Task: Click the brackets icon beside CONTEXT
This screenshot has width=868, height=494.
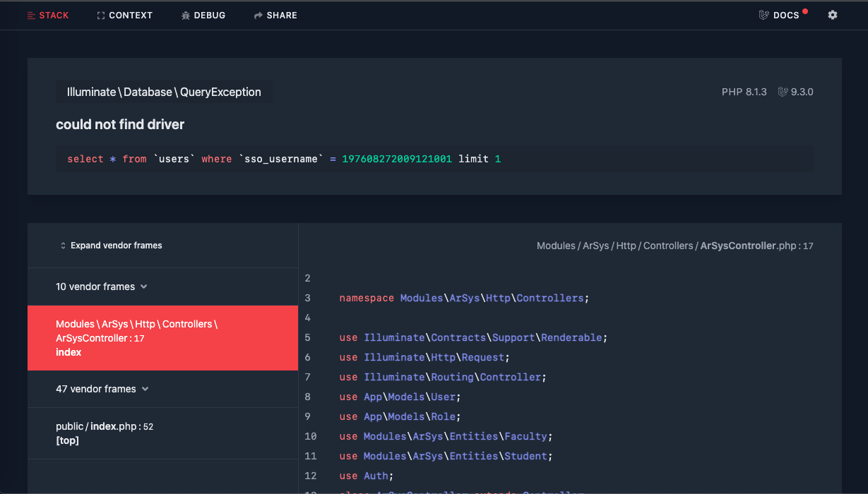Action: (99, 15)
